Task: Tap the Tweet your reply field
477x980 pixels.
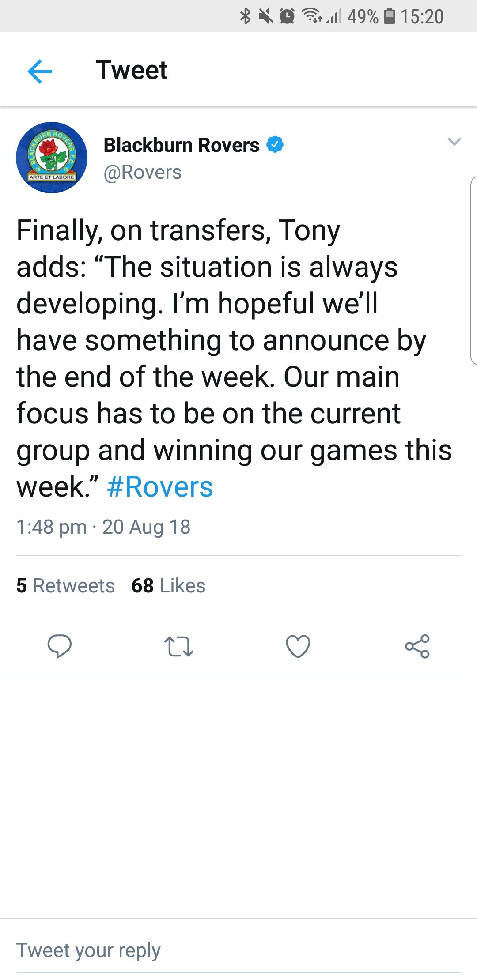Action: [x=238, y=950]
